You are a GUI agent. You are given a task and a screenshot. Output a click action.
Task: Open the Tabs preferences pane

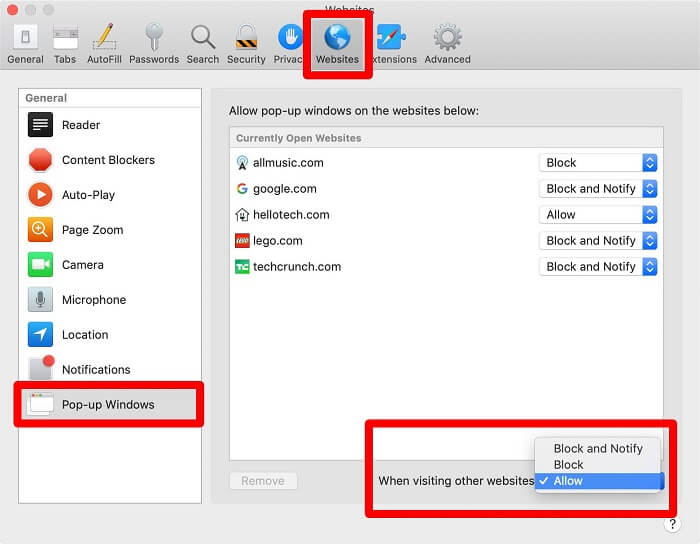coord(65,45)
